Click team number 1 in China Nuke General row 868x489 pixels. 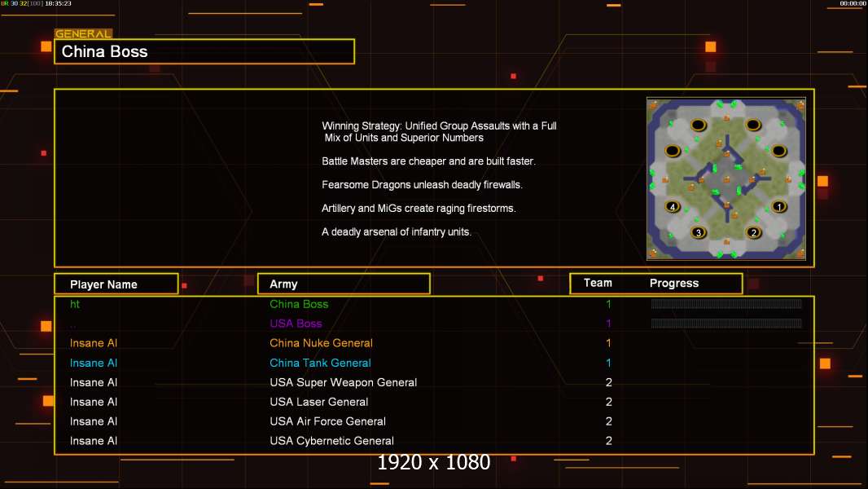tap(608, 343)
